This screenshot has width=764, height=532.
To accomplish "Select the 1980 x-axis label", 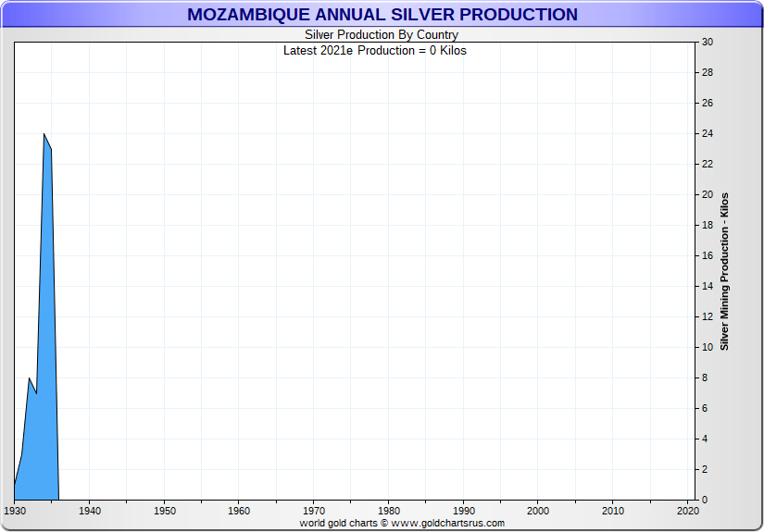I will pyautogui.click(x=389, y=511).
